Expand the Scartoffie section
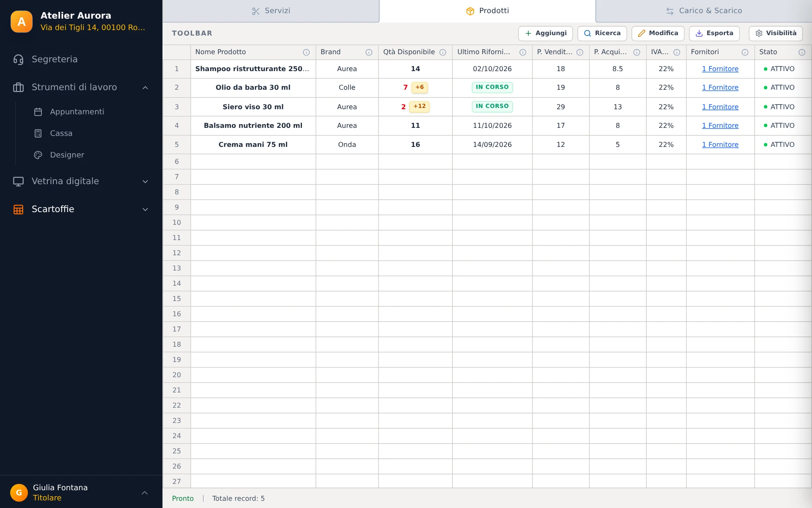The width and height of the screenshot is (812, 508). click(145, 210)
